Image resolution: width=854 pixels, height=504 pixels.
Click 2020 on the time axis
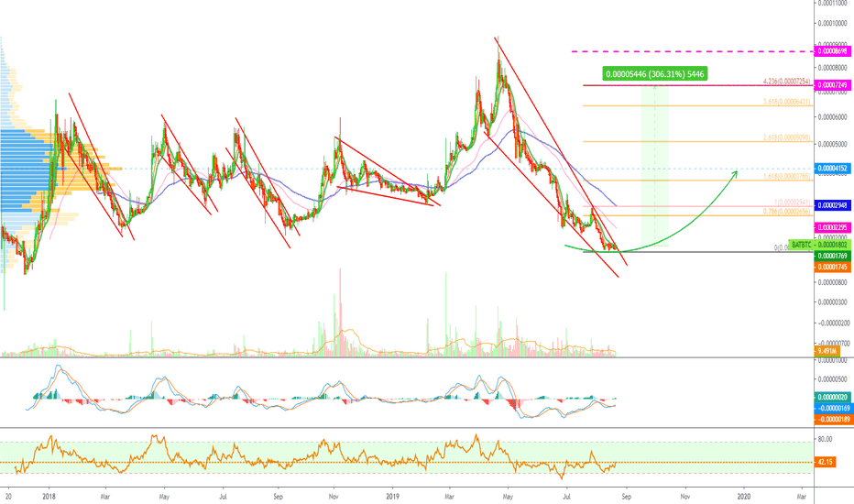click(743, 497)
